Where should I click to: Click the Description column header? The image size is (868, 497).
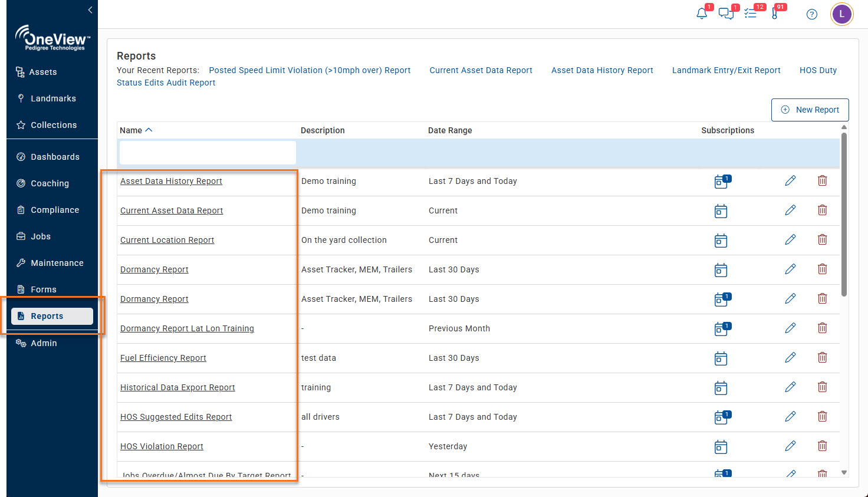click(323, 130)
